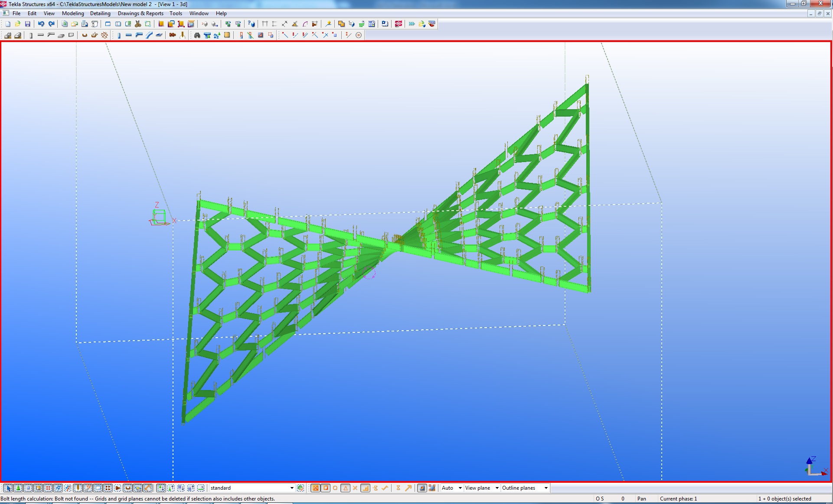
Task: Select the Create bolts tool icon
Action: [173, 35]
